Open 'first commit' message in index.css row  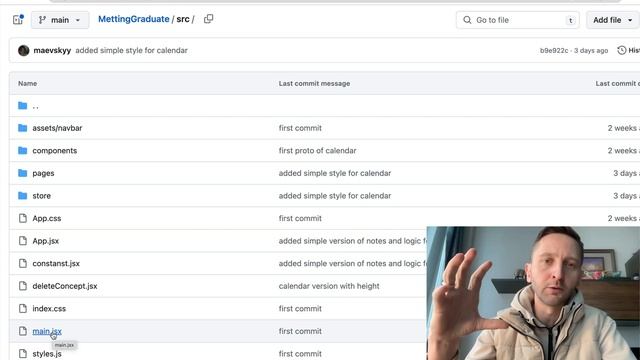click(300, 309)
